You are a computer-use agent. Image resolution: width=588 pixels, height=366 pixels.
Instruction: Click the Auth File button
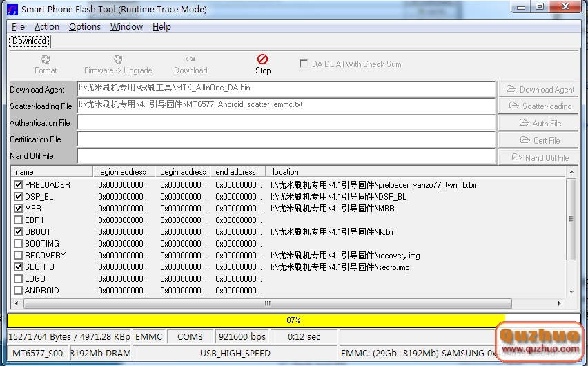(x=538, y=123)
